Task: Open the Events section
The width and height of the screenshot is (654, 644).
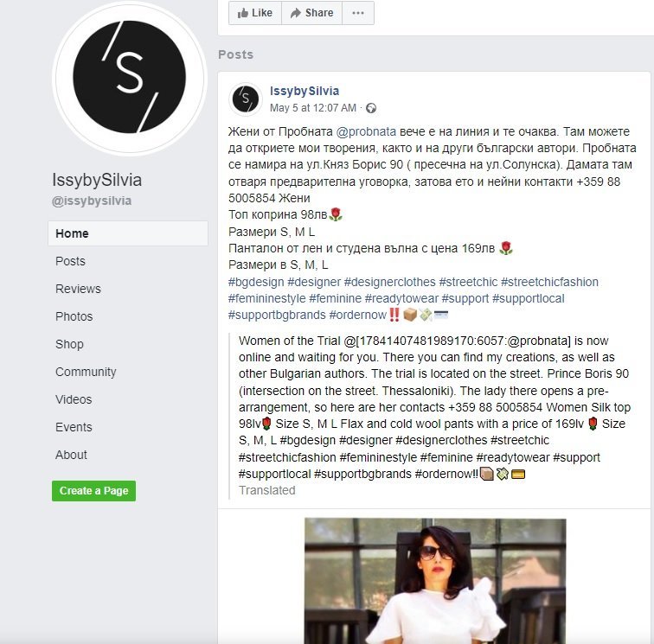Action: (x=74, y=427)
